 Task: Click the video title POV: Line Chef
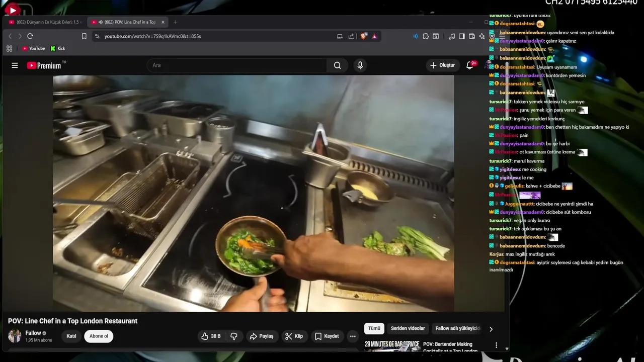tap(72, 321)
